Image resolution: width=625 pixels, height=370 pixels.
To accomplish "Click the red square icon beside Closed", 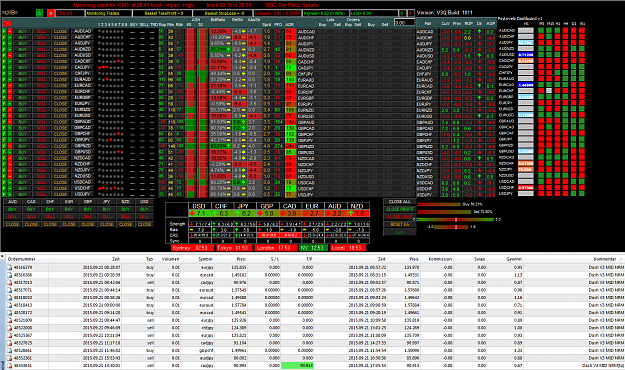I will click(51, 13).
